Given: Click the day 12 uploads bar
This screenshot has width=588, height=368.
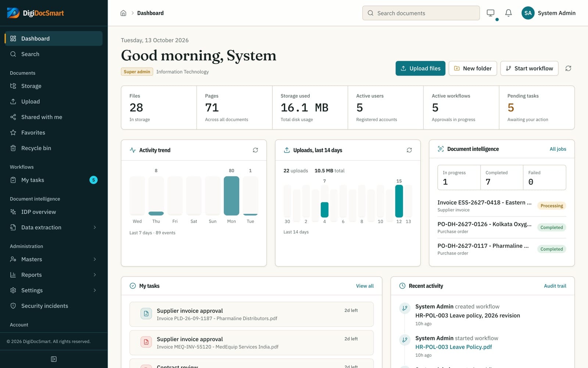Looking at the screenshot, I should click(x=399, y=201).
